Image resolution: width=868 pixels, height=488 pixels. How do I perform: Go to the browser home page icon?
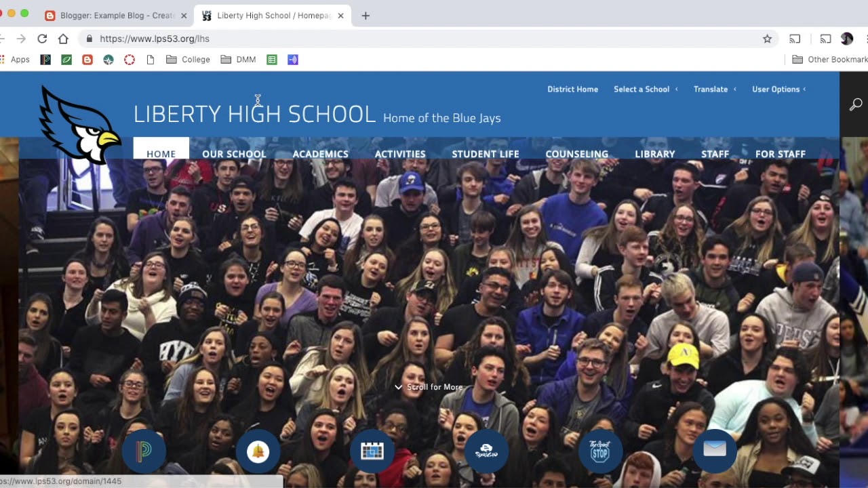(x=63, y=39)
